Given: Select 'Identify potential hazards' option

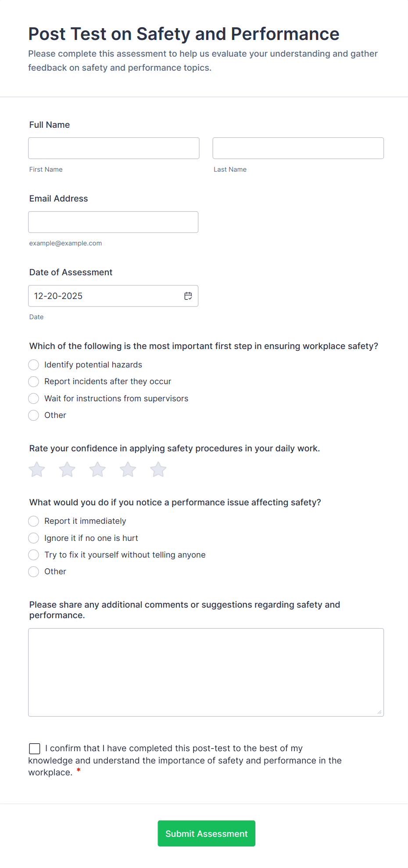Looking at the screenshot, I should (x=33, y=365).
